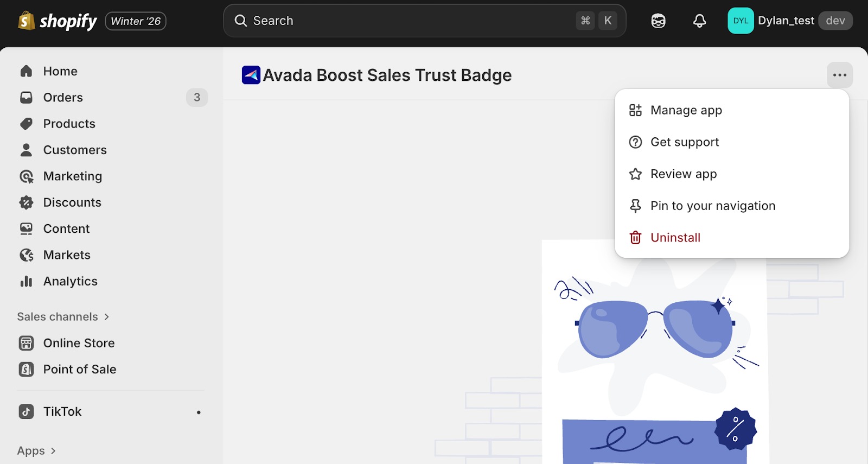Navigate to Marketing

pyautogui.click(x=73, y=176)
